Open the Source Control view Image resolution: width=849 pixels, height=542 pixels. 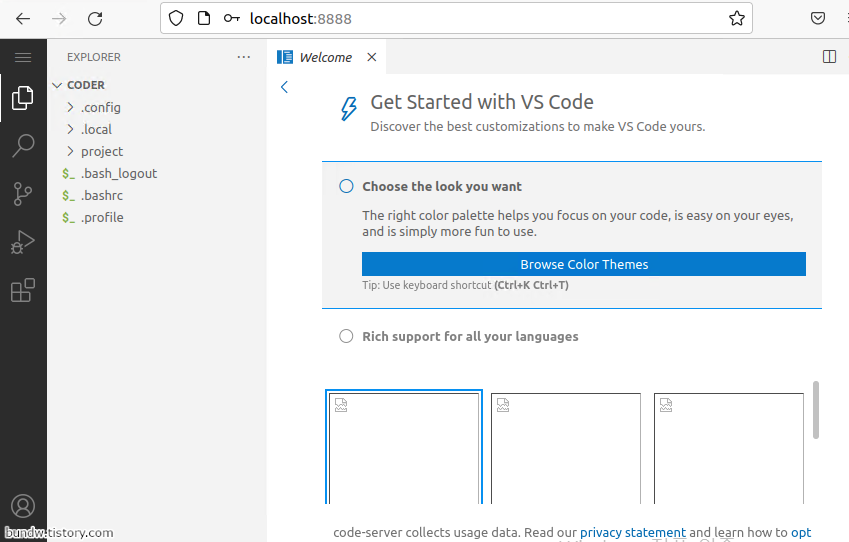pyautogui.click(x=23, y=194)
